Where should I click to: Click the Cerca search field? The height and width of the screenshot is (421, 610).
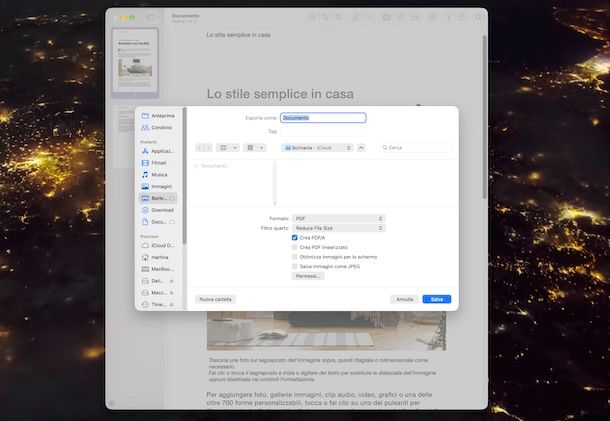click(415, 148)
